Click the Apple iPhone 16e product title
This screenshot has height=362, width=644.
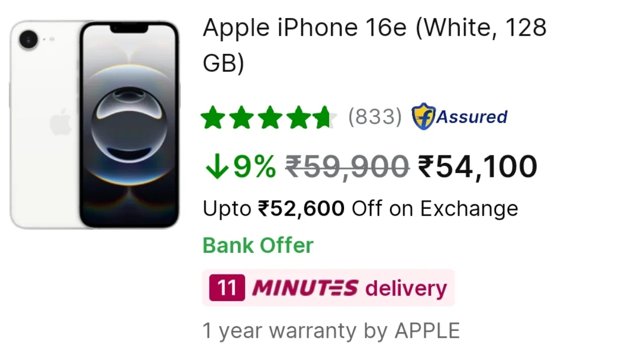point(374,45)
